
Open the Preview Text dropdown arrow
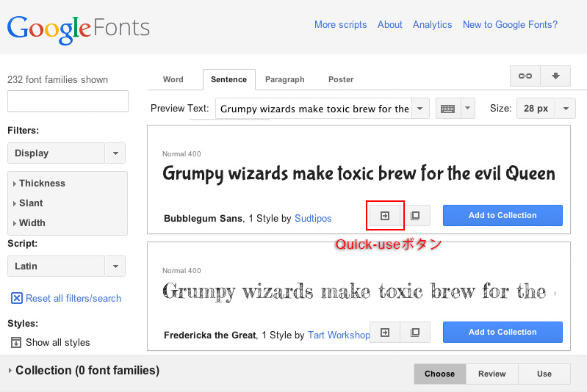pos(420,109)
